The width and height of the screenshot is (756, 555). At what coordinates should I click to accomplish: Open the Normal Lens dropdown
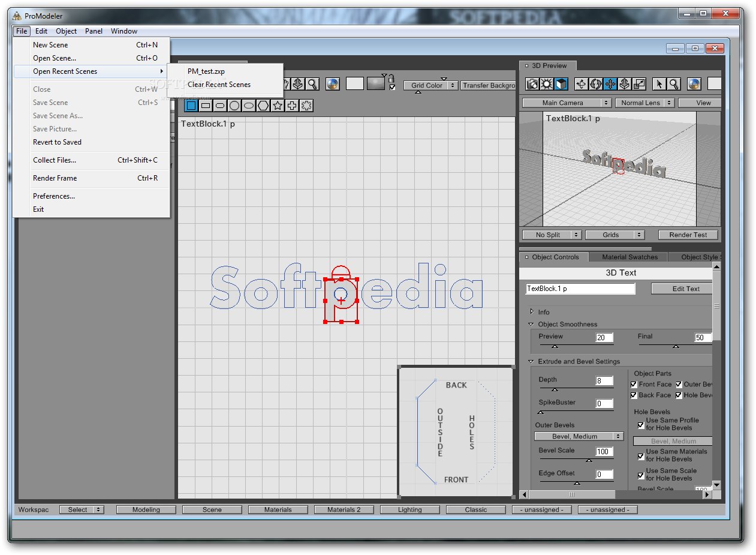(x=644, y=103)
